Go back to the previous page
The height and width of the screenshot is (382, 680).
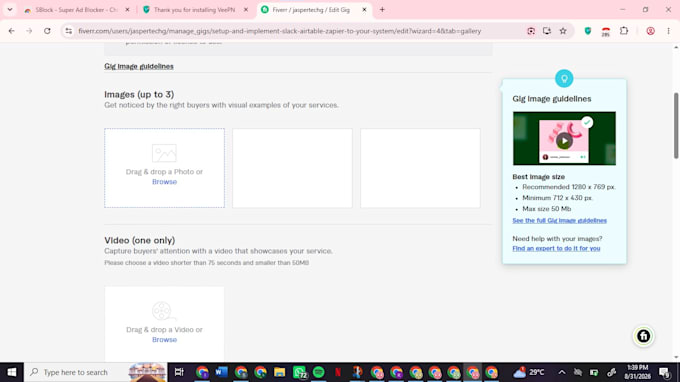[12, 31]
